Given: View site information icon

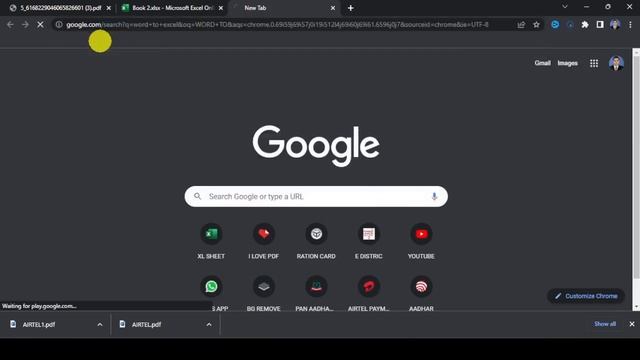Looking at the screenshot, I should [x=59, y=24].
